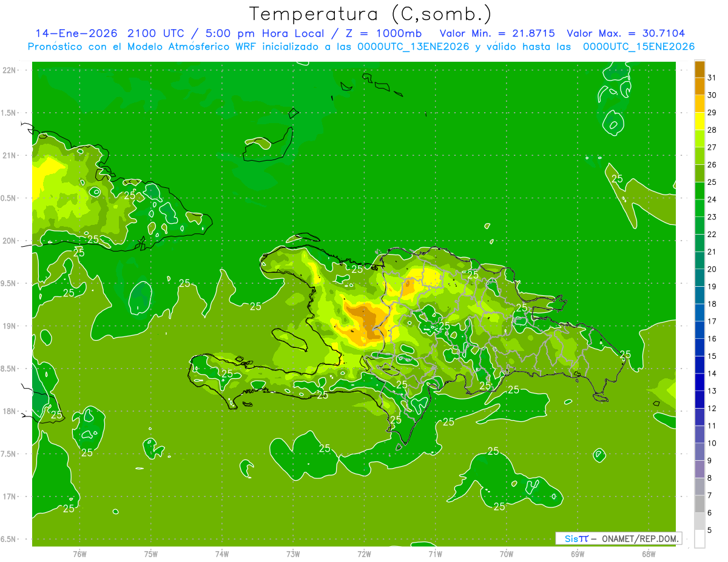Click the 21N latitude axis label
The width and height of the screenshot is (728, 562).
tap(10, 156)
